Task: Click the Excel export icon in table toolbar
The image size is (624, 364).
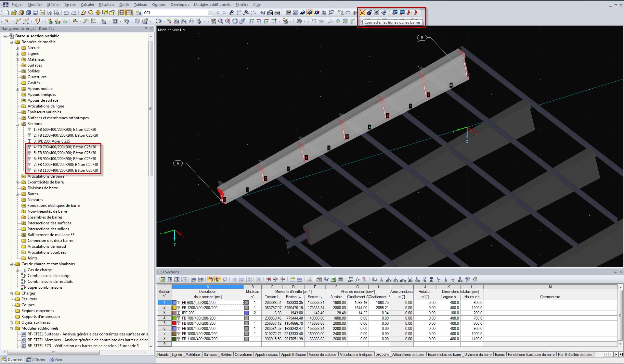Action: click(x=333, y=279)
